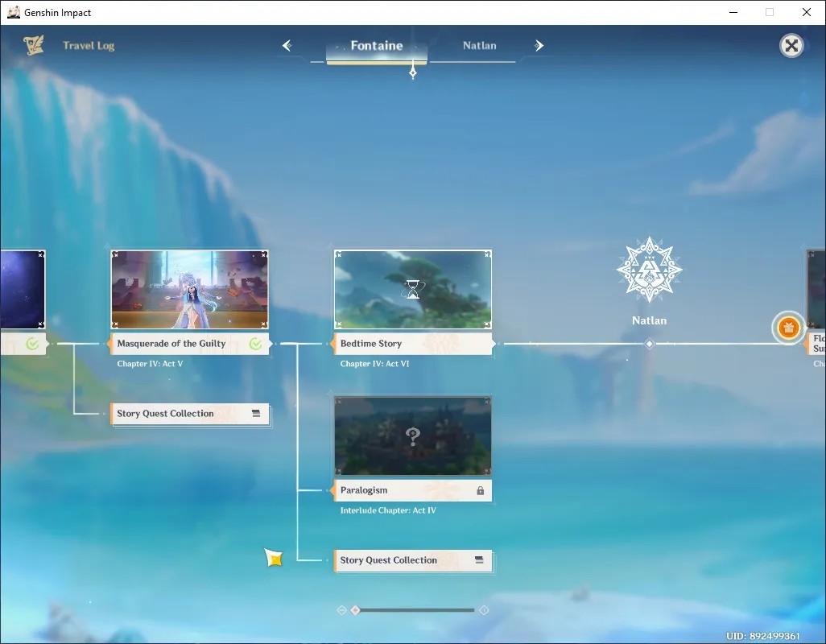This screenshot has height=644, width=826.
Task: Click the diamond marker on the Natlan timeline
Action: [650, 344]
